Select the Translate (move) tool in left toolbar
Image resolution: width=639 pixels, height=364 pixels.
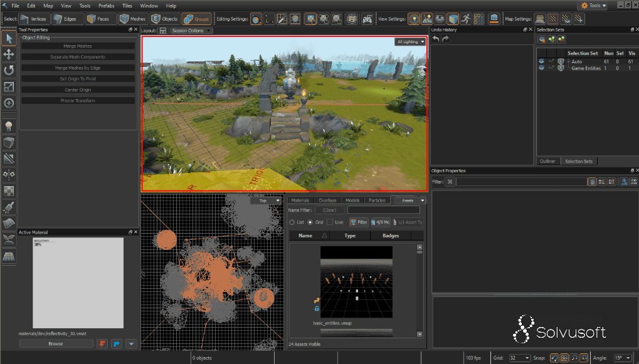(x=9, y=55)
